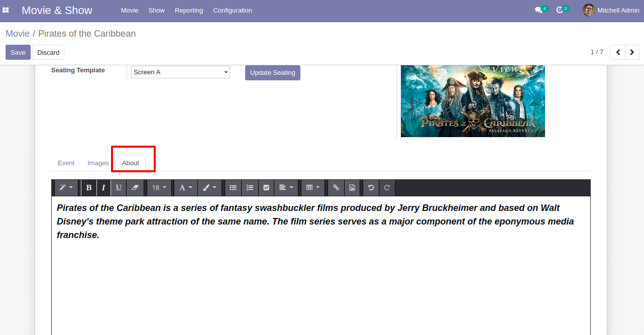This screenshot has height=335, width=644.
Task: Click into the About description text area
Action: coord(321,266)
